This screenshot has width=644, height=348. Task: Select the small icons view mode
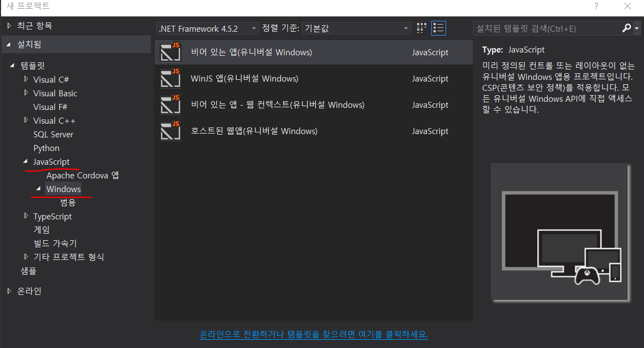click(421, 28)
